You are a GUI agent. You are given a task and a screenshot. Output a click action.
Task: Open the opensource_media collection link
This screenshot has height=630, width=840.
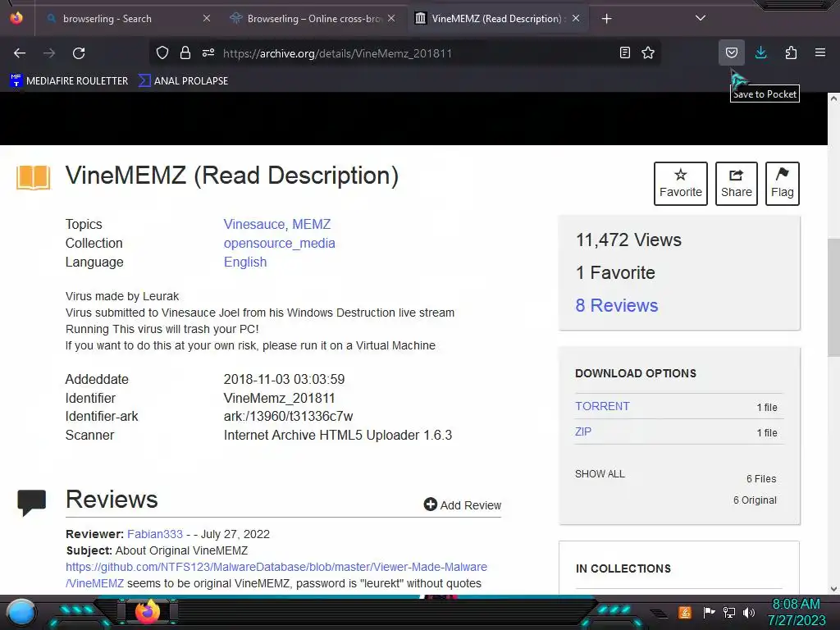click(279, 243)
